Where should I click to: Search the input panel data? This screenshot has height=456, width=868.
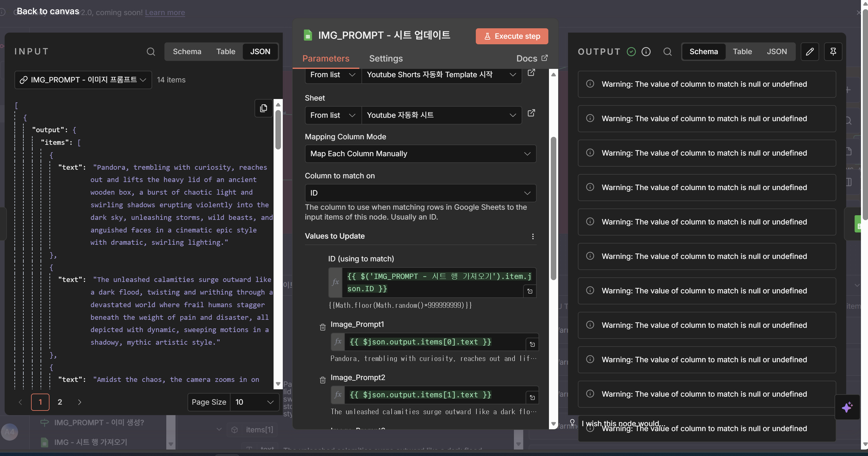[151, 52]
